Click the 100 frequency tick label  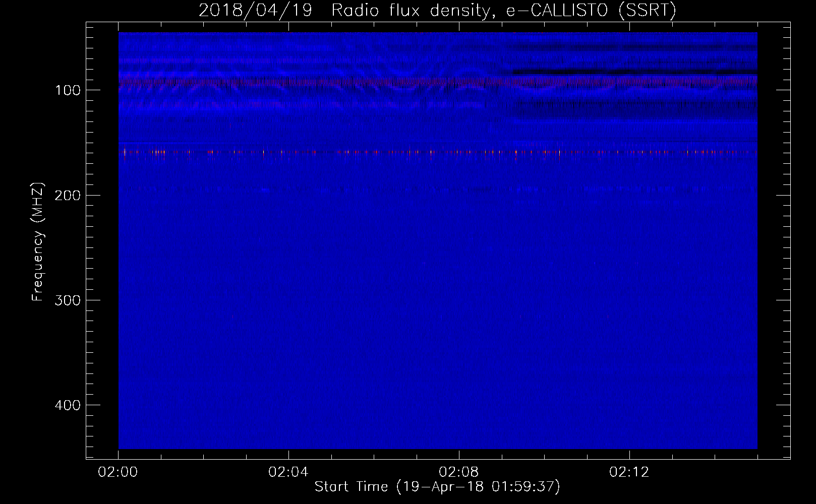(68, 91)
